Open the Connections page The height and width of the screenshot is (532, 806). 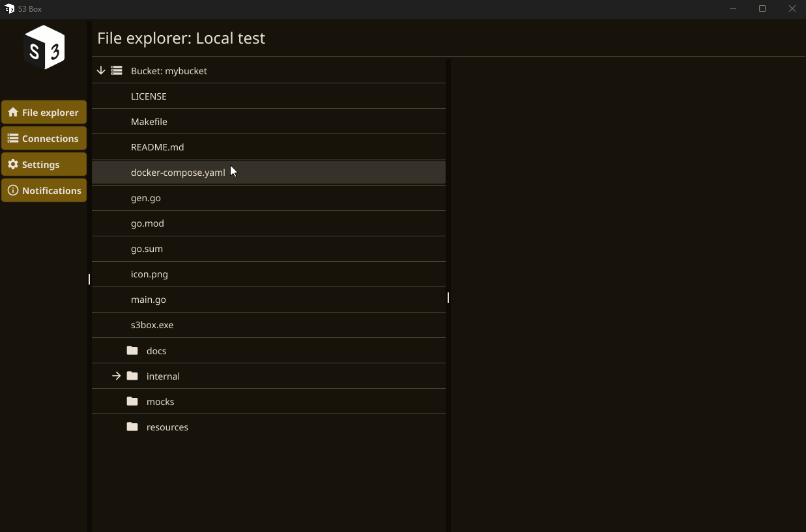tap(44, 138)
